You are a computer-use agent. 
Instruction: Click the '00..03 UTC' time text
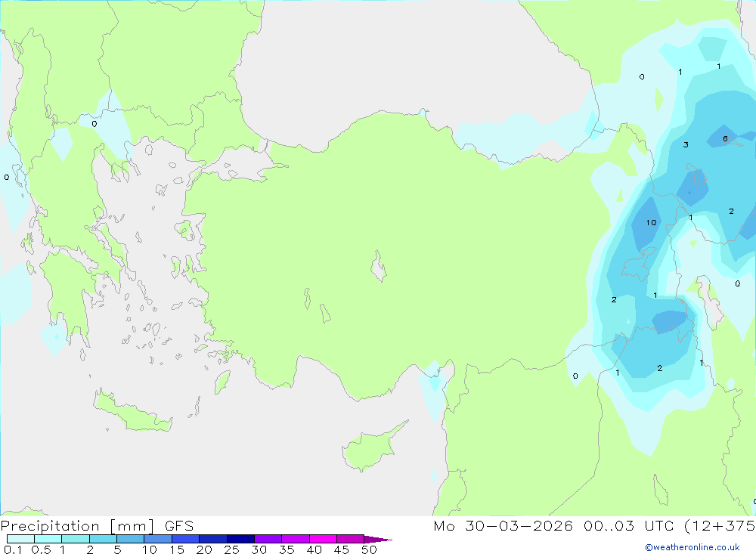[628, 526]
